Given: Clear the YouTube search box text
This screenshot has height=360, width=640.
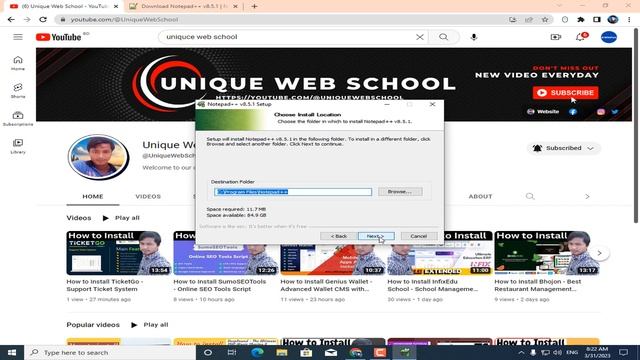Looking at the screenshot, I should coord(420,37).
